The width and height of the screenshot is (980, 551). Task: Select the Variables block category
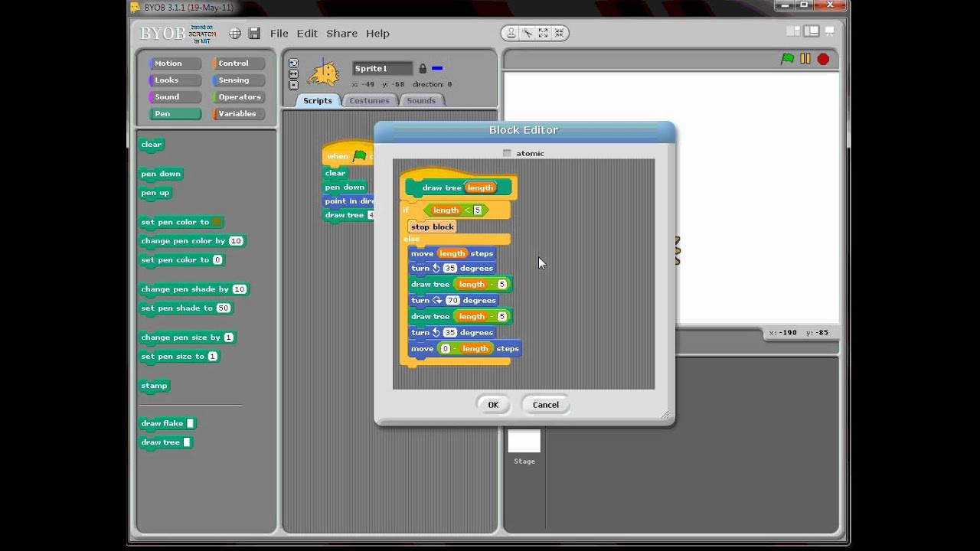click(239, 114)
